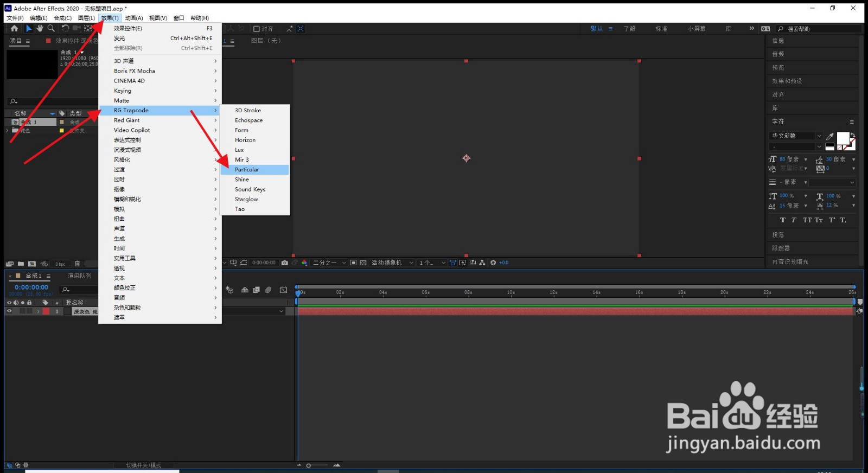
Task: Select the Selection arrow tool
Action: (29, 28)
